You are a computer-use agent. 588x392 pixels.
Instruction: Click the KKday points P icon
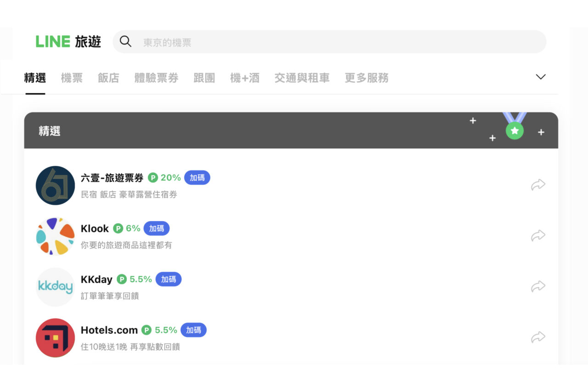122,279
